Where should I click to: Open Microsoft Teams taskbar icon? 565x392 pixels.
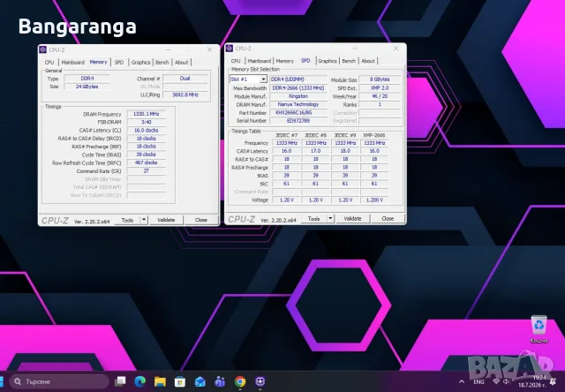pos(220,381)
